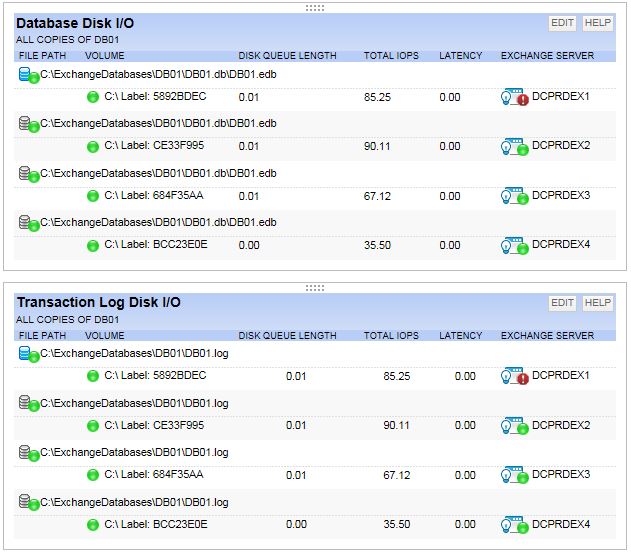Screen dimensions: 631x559
Task: Click the green status dot beside CE33F995 in Database Disk I/O
Action: [93, 146]
